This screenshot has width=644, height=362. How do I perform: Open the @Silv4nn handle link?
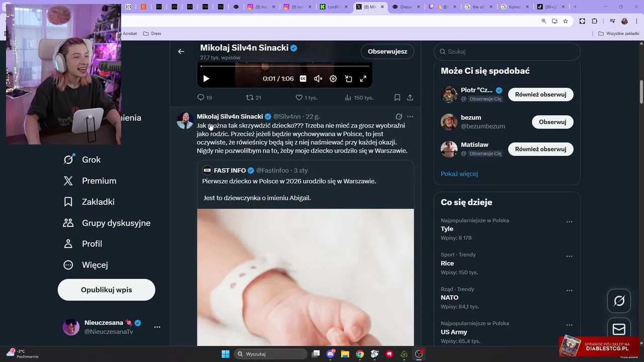287,116
